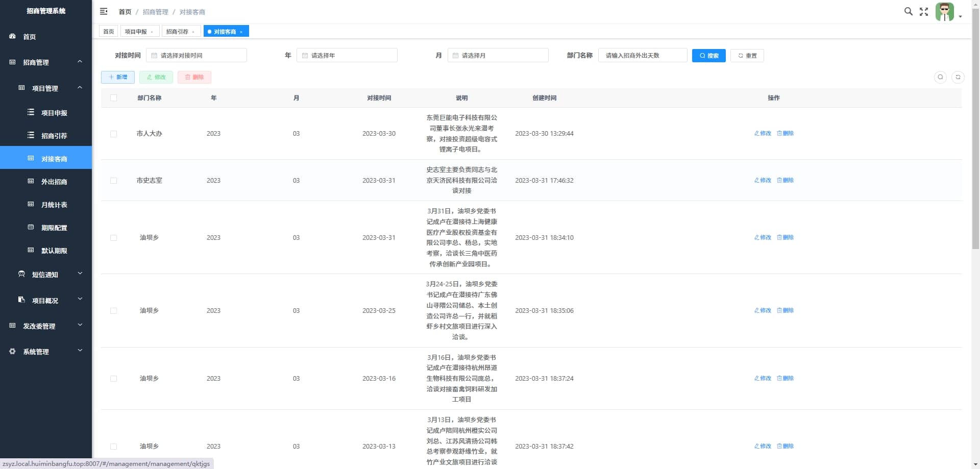Focus the 部门名称 input field
The height and width of the screenshot is (469, 980).
(x=643, y=55)
